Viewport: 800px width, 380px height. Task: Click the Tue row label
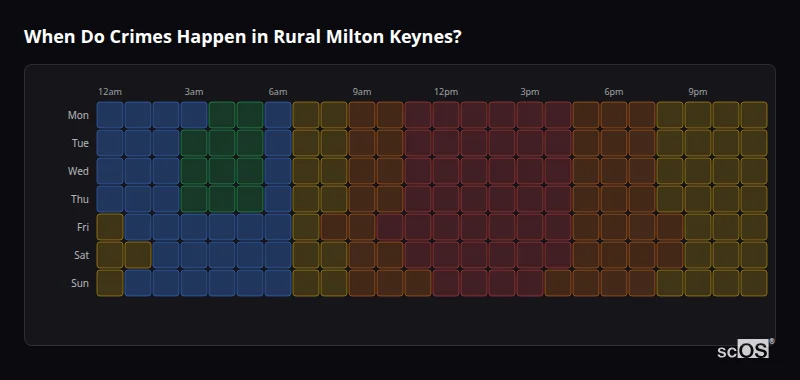point(80,143)
